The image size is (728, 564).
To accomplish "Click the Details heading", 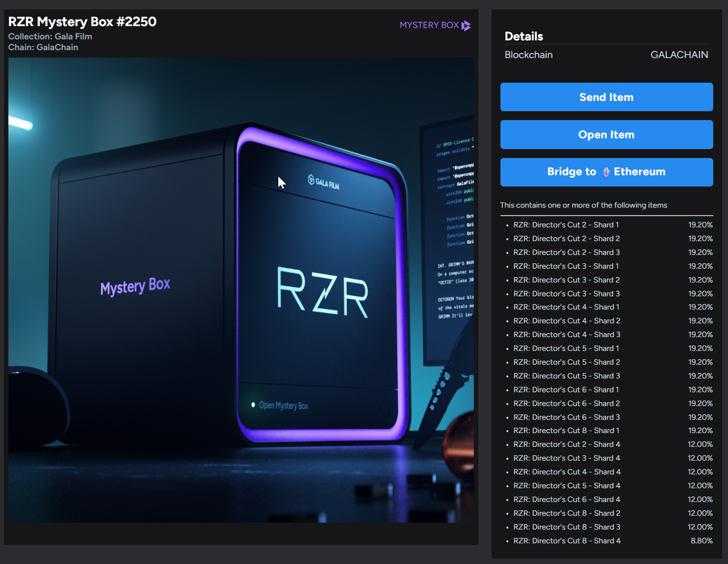I will point(524,36).
